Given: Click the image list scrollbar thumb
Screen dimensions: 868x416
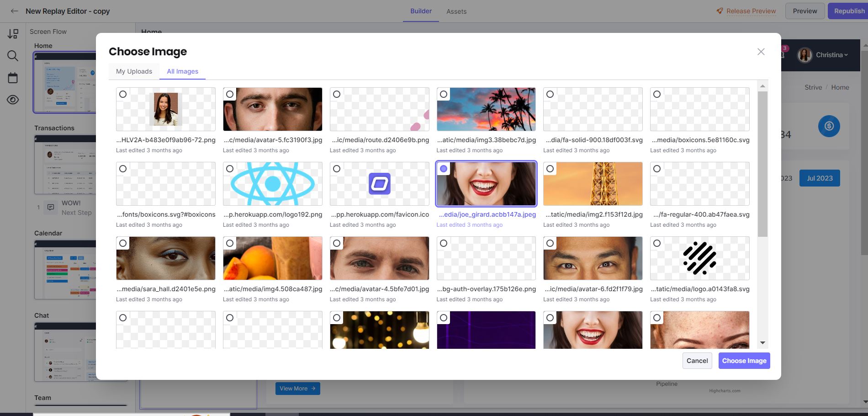Looking at the screenshot, I should [x=762, y=164].
